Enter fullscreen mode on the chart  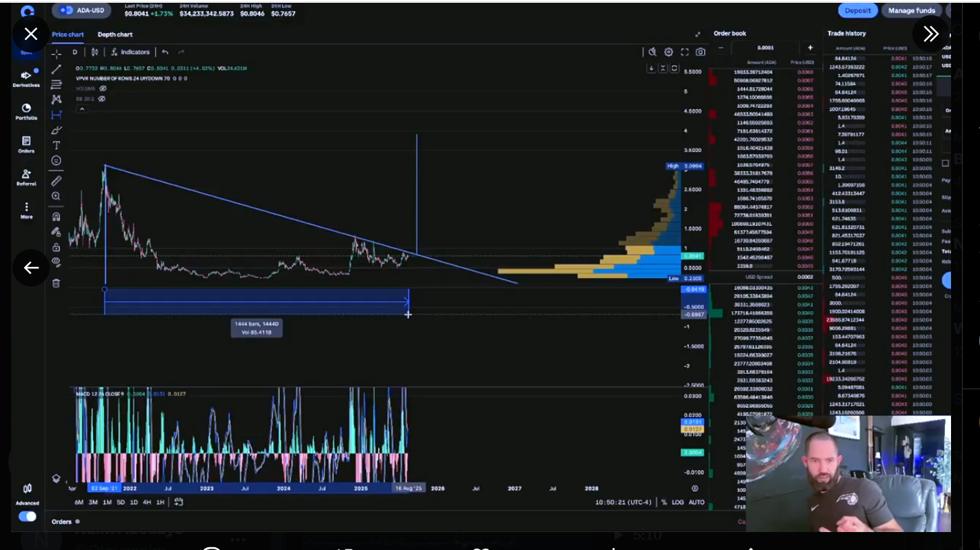pos(685,52)
